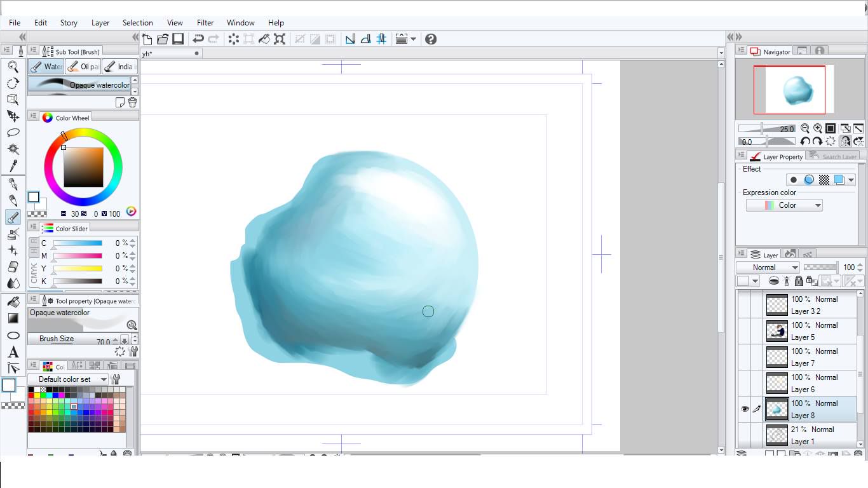Select the Opaque watercolor brush preset
The width and height of the screenshot is (868, 488).
click(79, 85)
